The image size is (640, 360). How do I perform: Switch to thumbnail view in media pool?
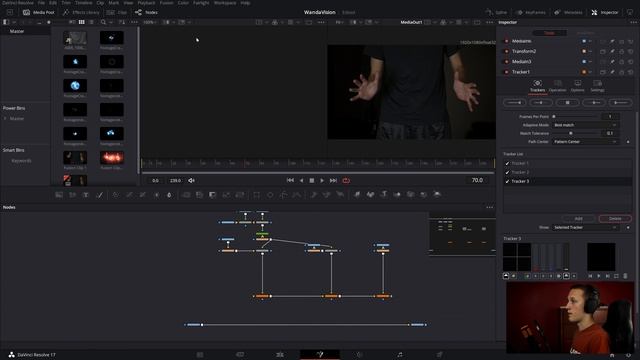click(82, 22)
